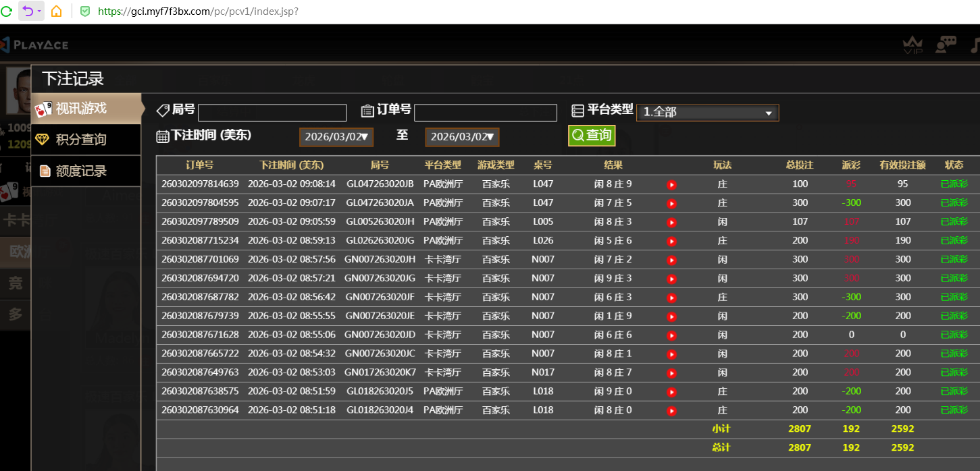Click inside the 订单号 input field
980x471 pixels.
[486, 112]
